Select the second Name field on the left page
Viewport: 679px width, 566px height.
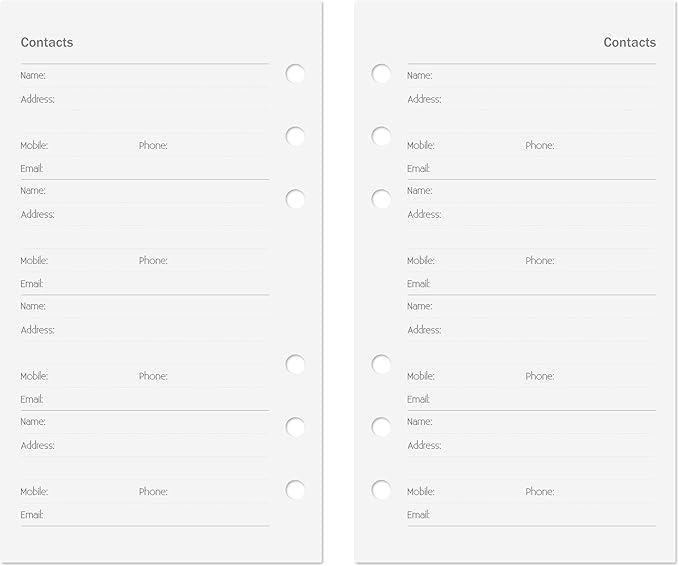145,191
